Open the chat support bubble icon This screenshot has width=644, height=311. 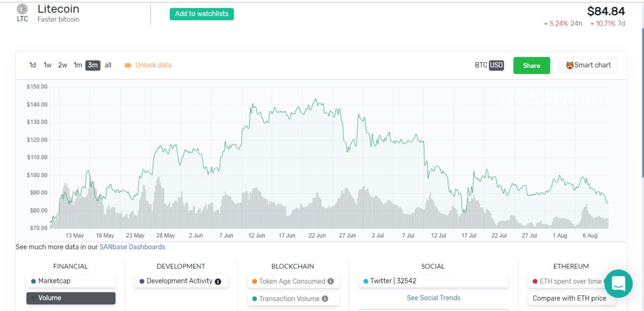[618, 284]
